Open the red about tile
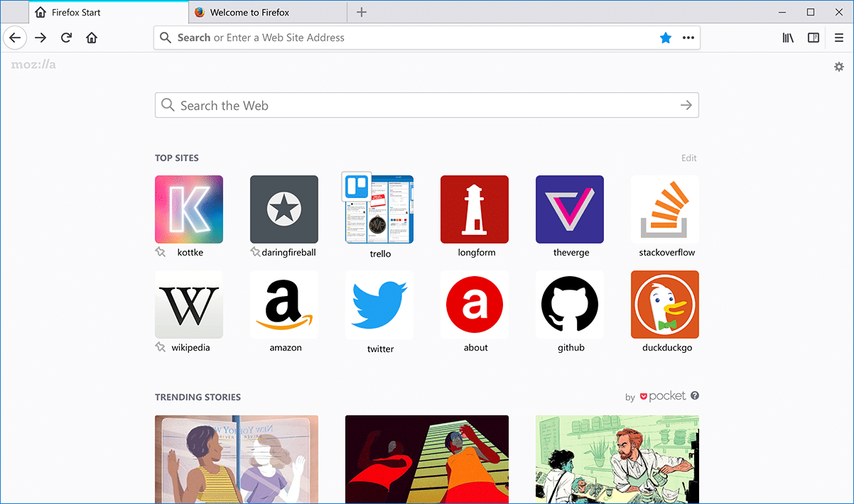 click(x=475, y=305)
